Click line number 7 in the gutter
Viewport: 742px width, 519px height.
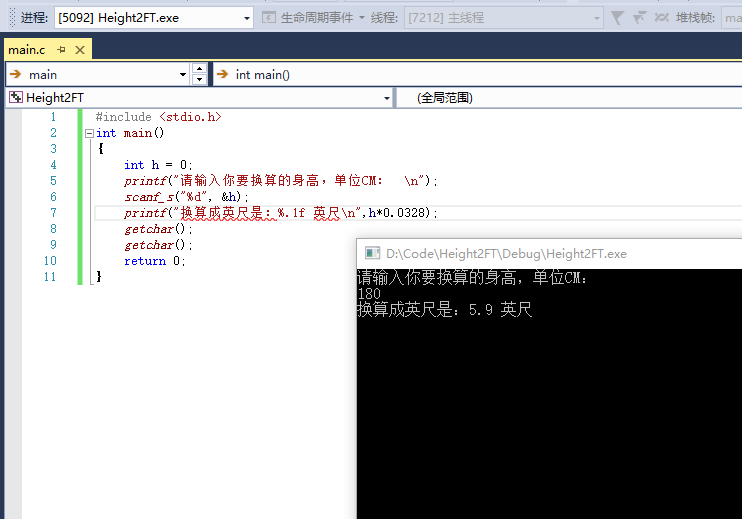53,213
